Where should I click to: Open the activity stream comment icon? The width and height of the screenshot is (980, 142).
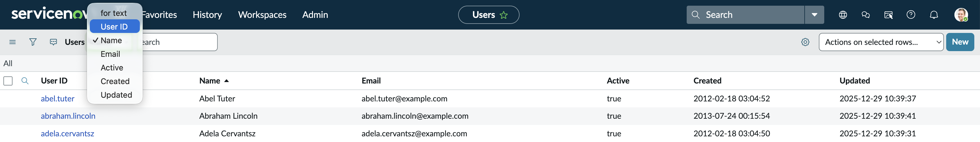click(x=53, y=42)
